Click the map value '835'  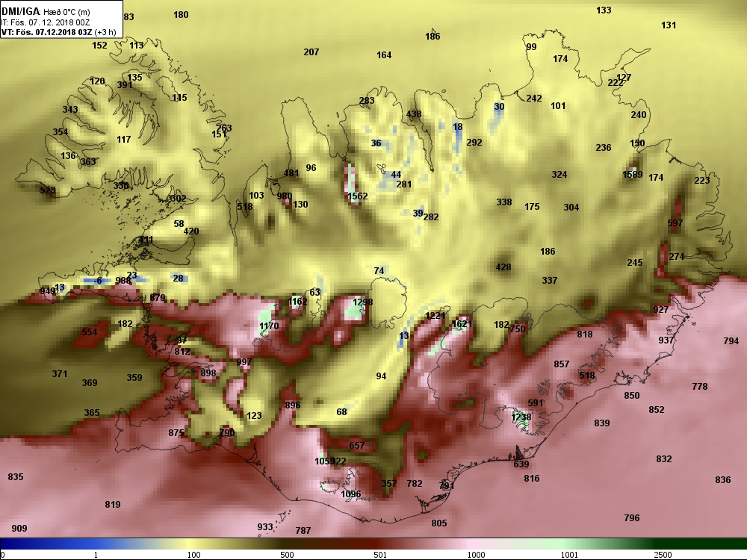tap(16, 476)
